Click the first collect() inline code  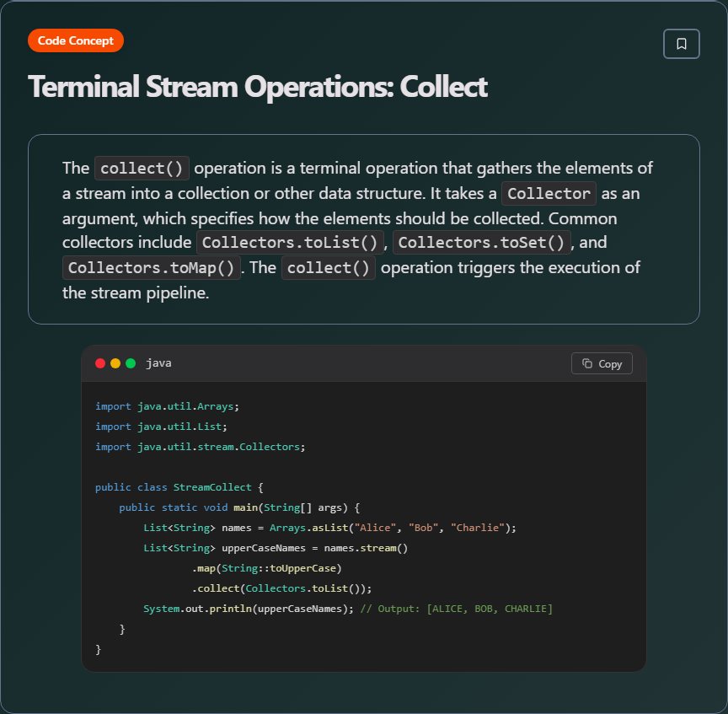click(142, 168)
